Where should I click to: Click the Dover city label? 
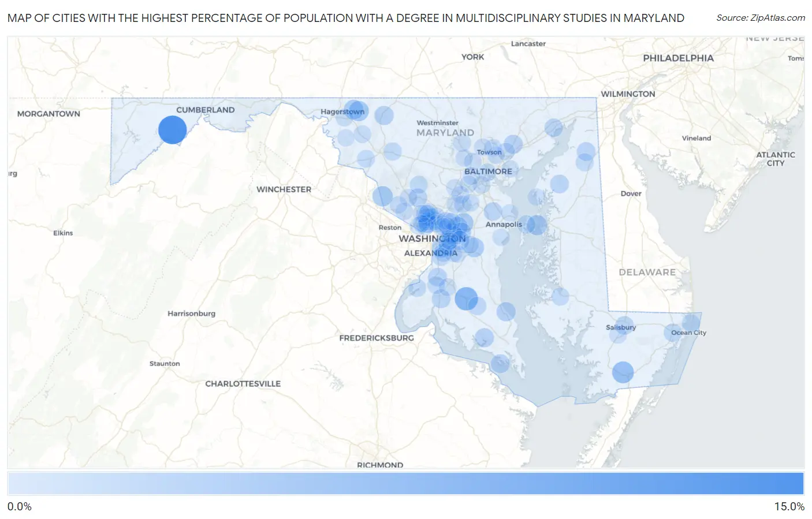631,193
